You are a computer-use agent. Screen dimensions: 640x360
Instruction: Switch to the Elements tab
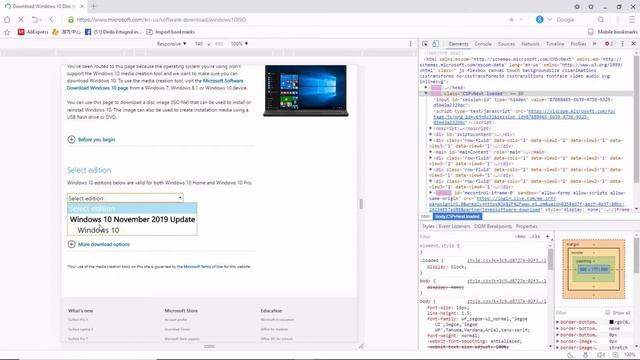click(x=458, y=44)
